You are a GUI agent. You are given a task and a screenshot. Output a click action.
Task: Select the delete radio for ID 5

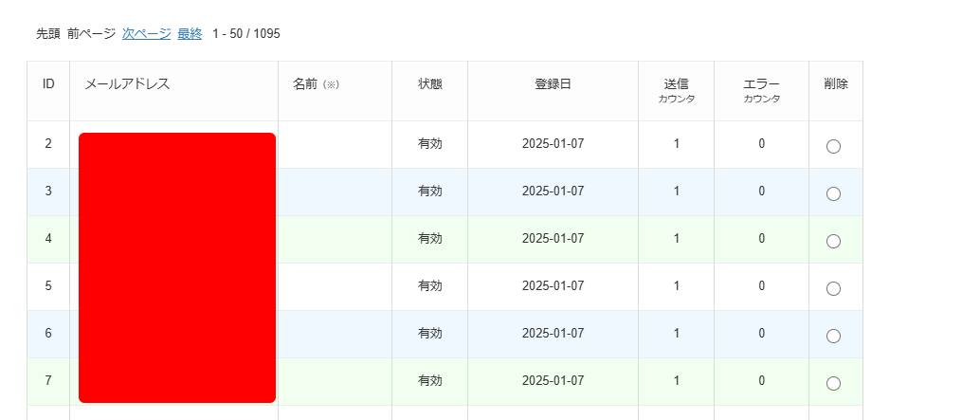833,289
